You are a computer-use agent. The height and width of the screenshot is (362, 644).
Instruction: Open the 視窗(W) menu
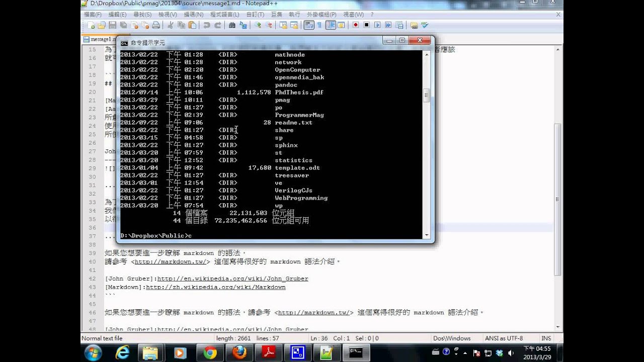point(353,15)
